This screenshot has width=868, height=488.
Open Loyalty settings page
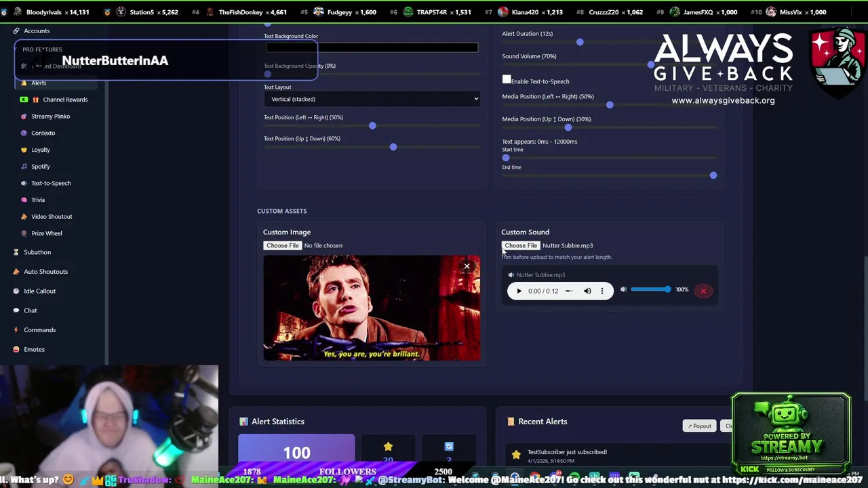41,150
